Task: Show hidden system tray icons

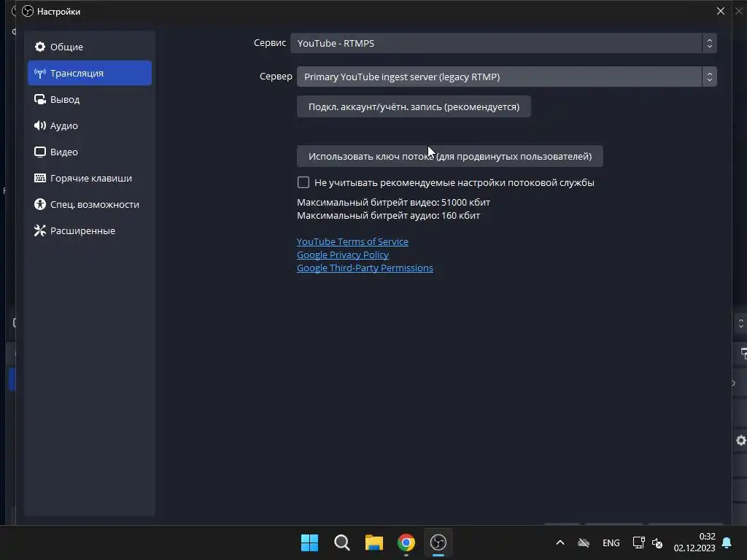Action: pyautogui.click(x=560, y=542)
